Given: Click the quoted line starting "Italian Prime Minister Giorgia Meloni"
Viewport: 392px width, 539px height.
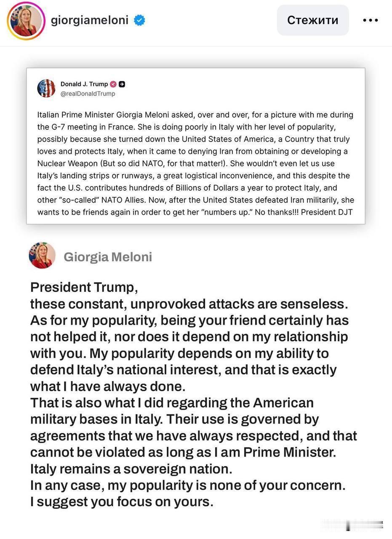Looking at the screenshot, I should click(195, 115).
